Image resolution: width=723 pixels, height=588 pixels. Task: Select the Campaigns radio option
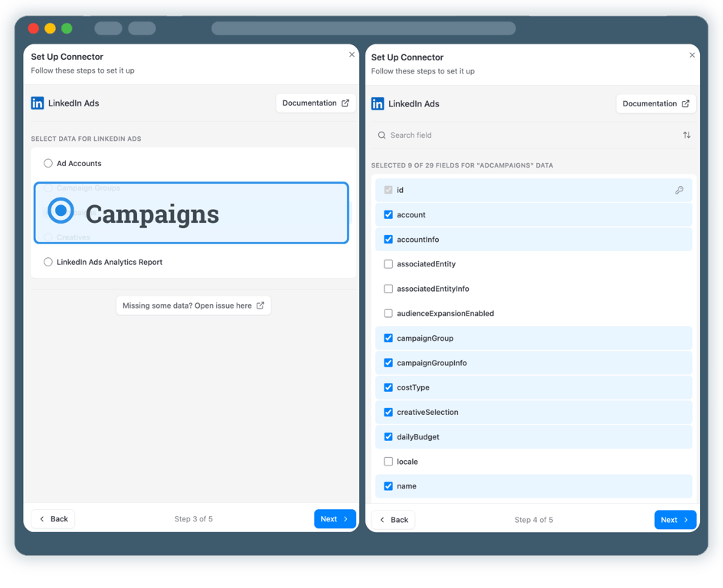click(x=61, y=211)
